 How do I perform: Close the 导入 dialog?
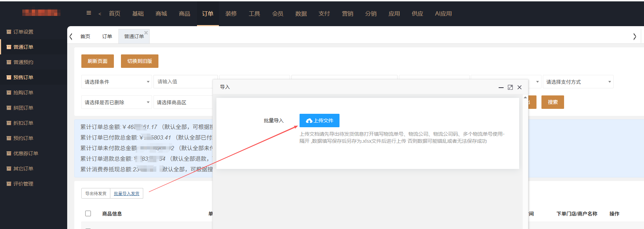tap(520, 87)
